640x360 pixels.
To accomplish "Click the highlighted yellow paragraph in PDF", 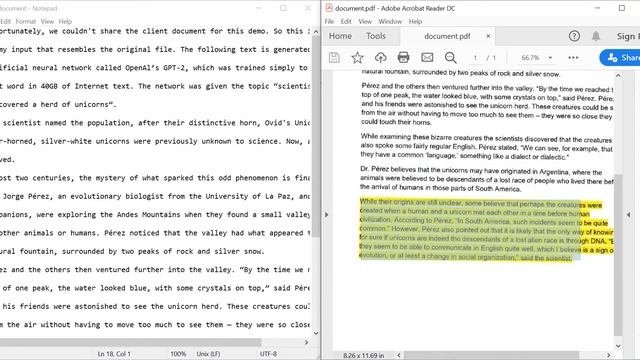I will point(486,230).
